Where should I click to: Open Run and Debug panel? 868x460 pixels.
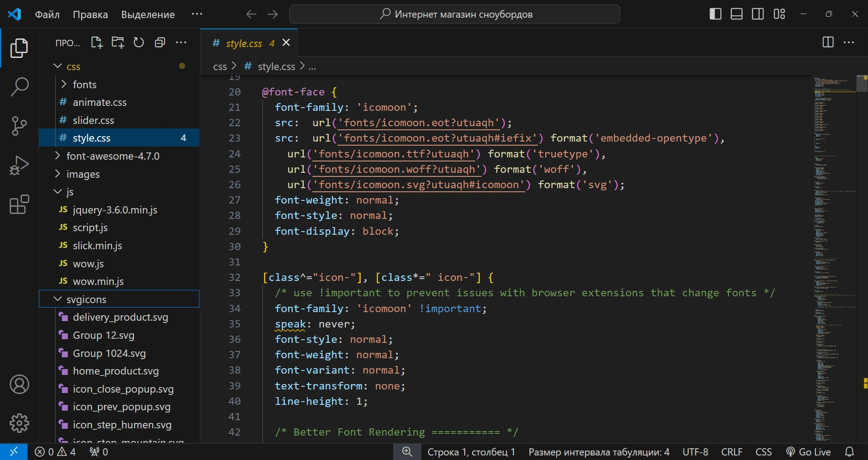click(19, 165)
